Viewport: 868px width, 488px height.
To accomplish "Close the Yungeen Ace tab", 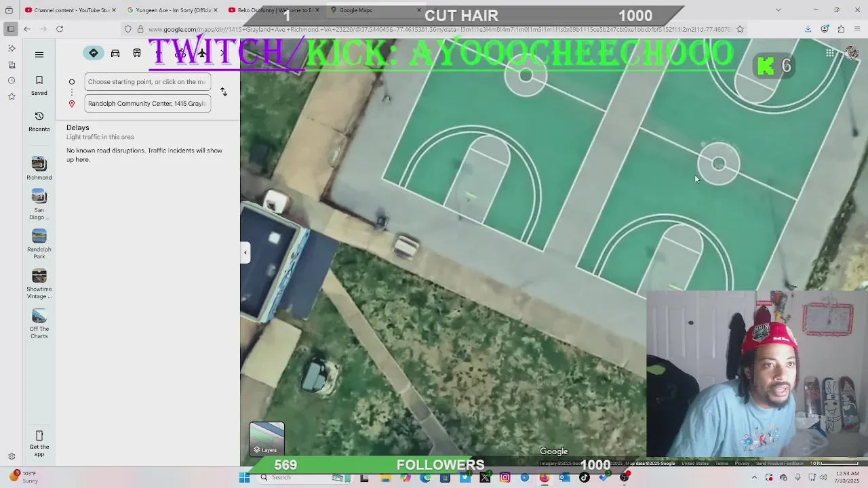I will (216, 10).
